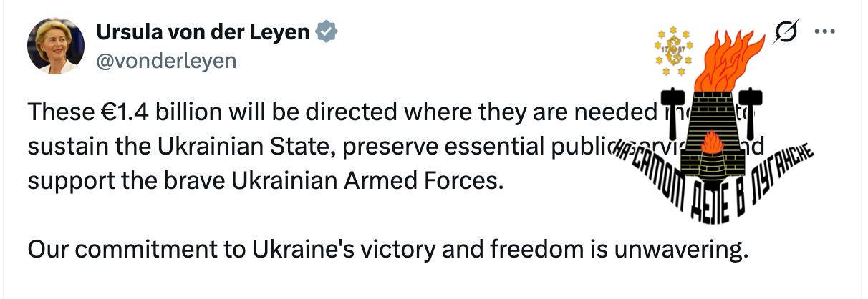This screenshot has height=299, width=868.
Task: Open the Grok explain-post icon
Action: pyautogui.click(x=788, y=32)
